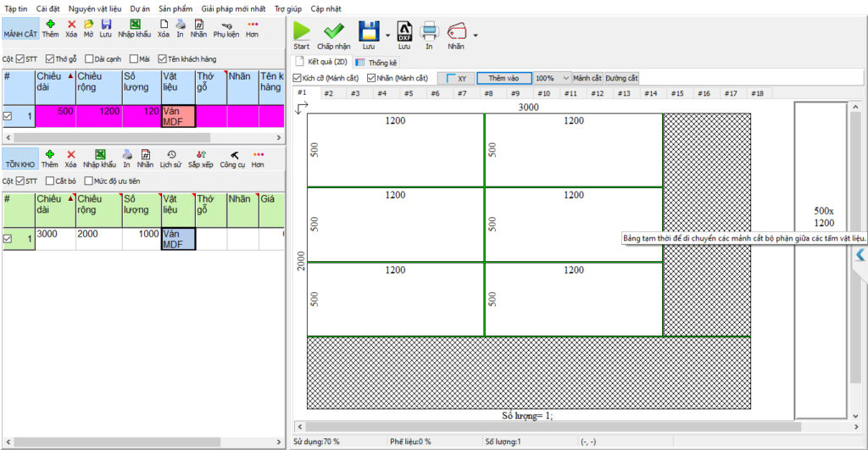Expand the dropdown arrow beside Nhãn tag icon
The width and height of the screenshot is (868, 450).
point(476,36)
